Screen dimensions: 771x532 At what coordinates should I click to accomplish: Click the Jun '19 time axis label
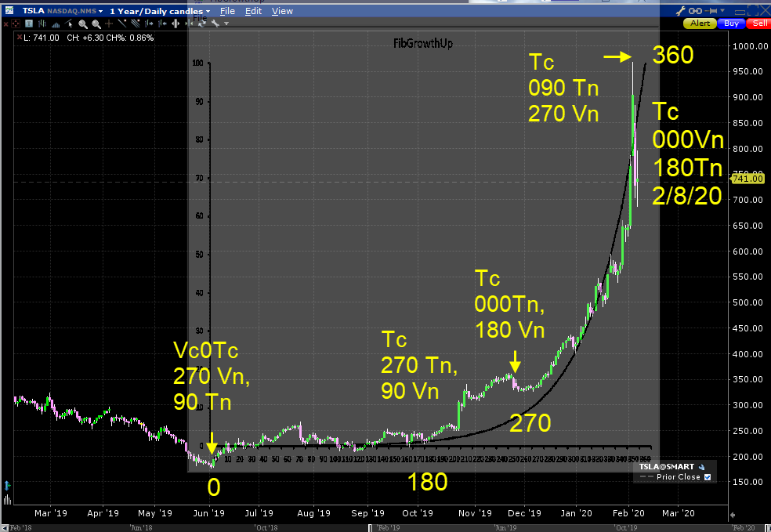pos(209,513)
